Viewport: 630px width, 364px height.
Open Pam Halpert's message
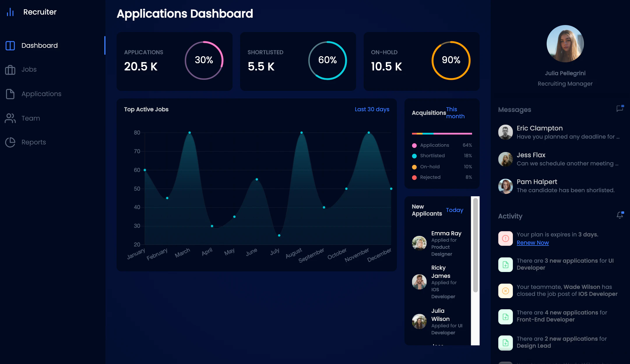coord(561,186)
